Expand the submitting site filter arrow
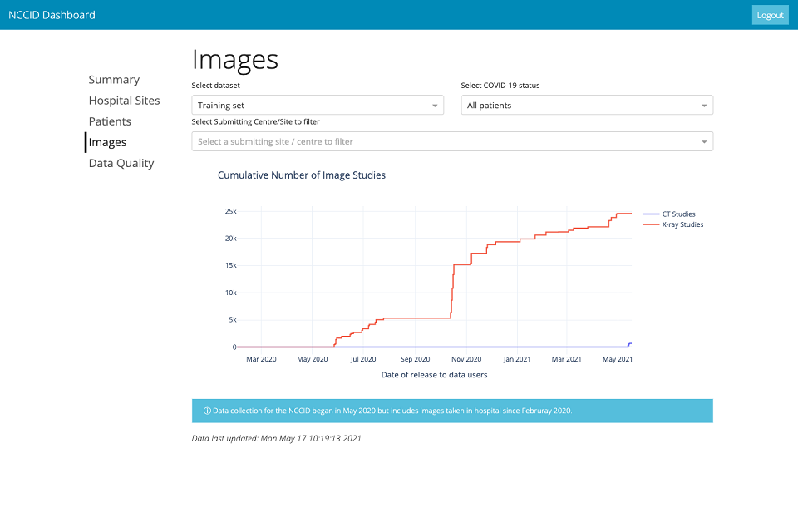 pos(704,141)
